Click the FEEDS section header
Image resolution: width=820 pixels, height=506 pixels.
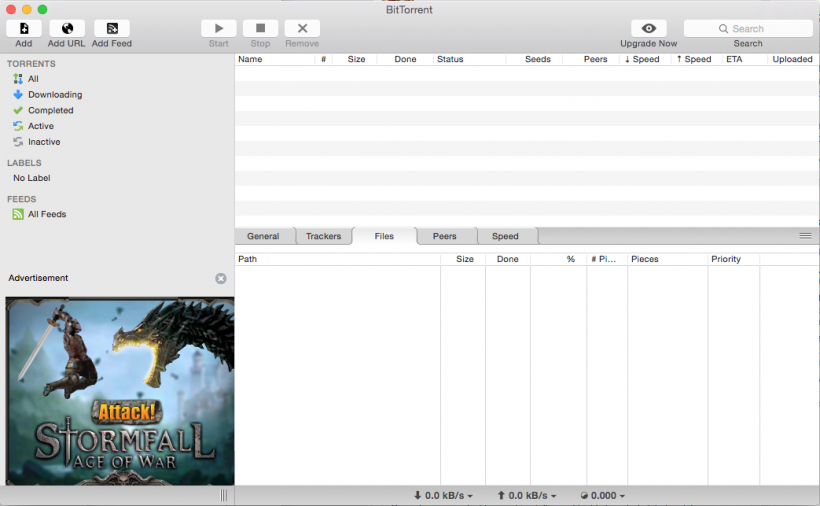click(21, 199)
